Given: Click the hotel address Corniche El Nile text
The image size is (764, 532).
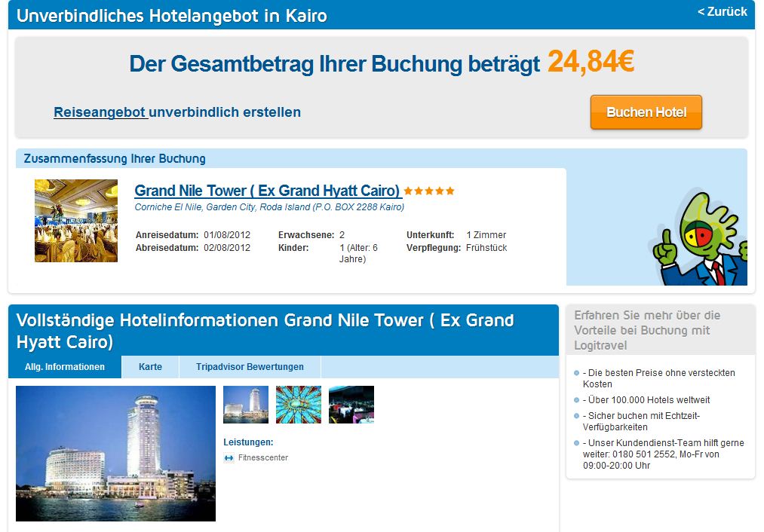Looking at the screenshot, I should click(269, 207).
